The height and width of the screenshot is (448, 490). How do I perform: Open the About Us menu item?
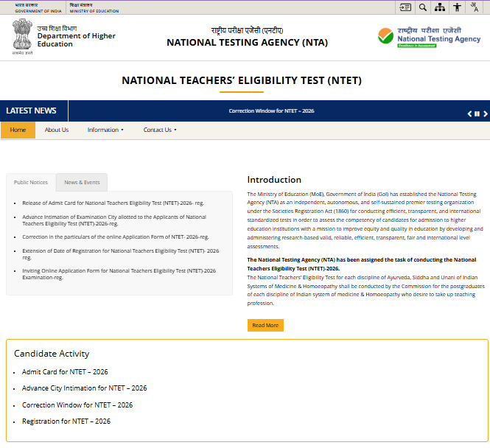point(57,130)
